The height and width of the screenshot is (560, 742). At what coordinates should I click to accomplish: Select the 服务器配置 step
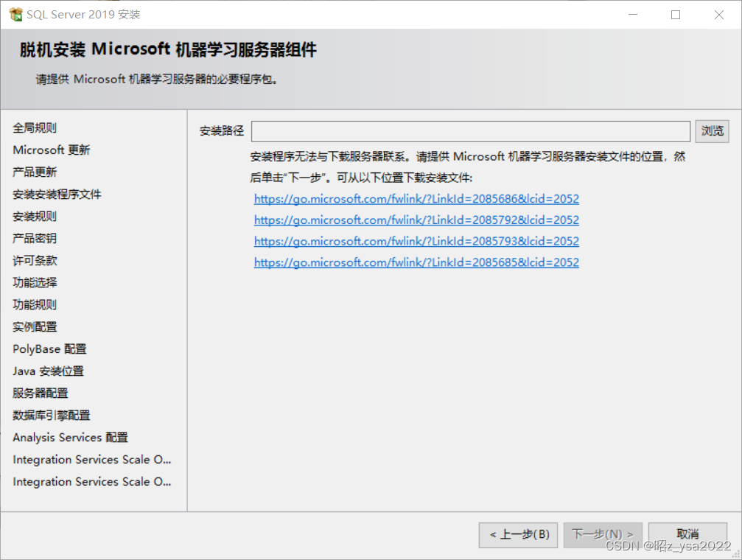(41, 393)
